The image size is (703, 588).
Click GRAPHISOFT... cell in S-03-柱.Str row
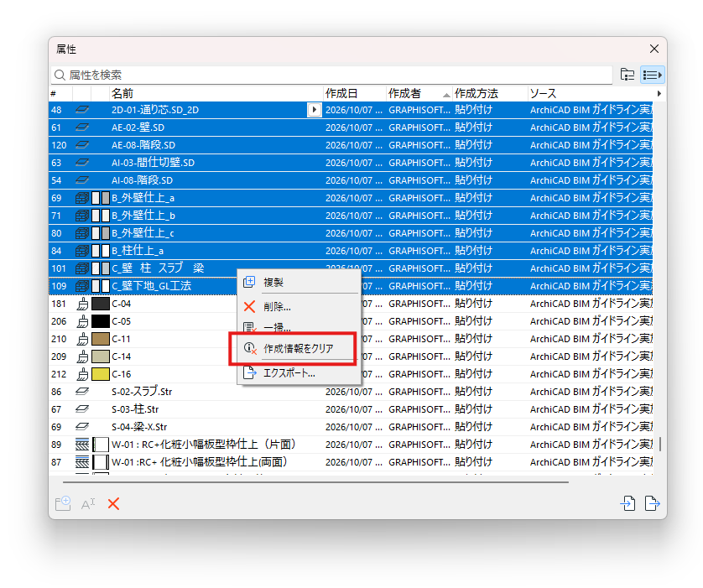click(419, 409)
